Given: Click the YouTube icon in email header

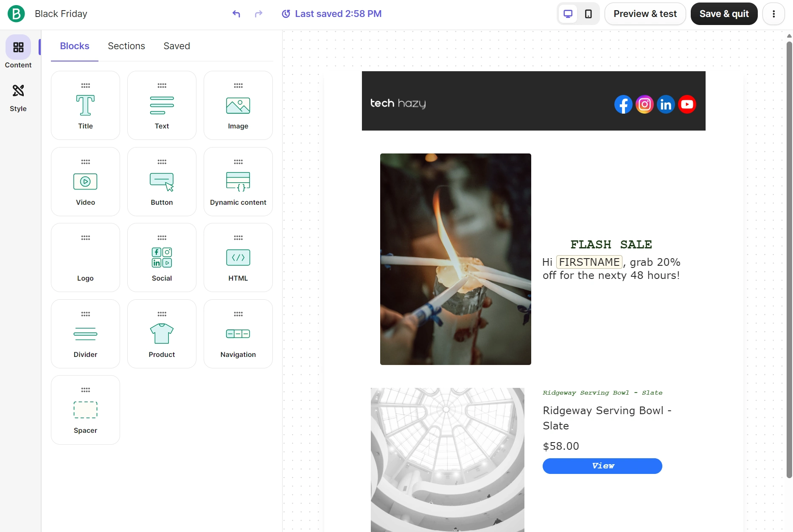Looking at the screenshot, I should click(687, 104).
